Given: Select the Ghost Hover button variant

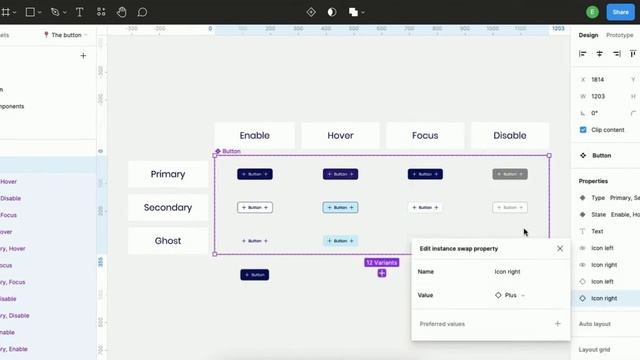Looking at the screenshot, I should click(x=340, y=241).
